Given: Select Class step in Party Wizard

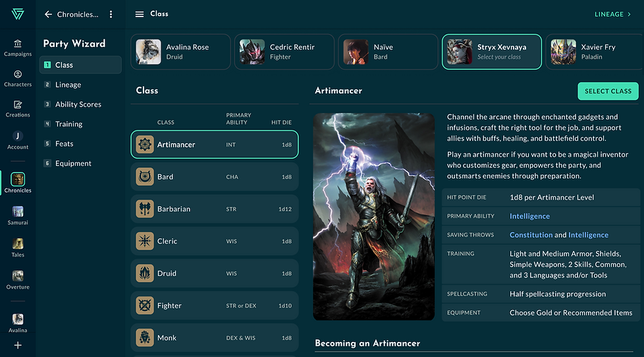Looking at the screenshot, I should (x=80, y=65).
